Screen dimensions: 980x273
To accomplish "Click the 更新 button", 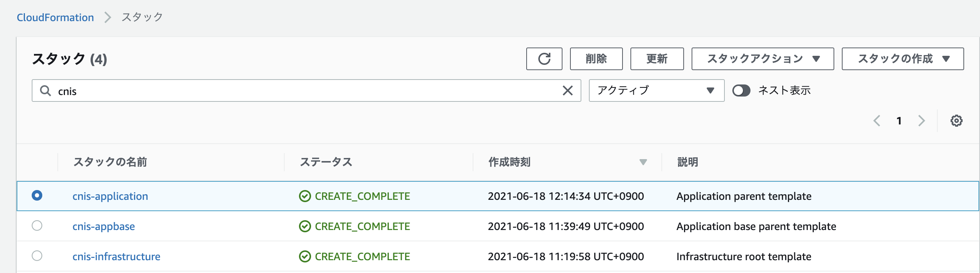I will pyautogui.click(x=656, y=59).
